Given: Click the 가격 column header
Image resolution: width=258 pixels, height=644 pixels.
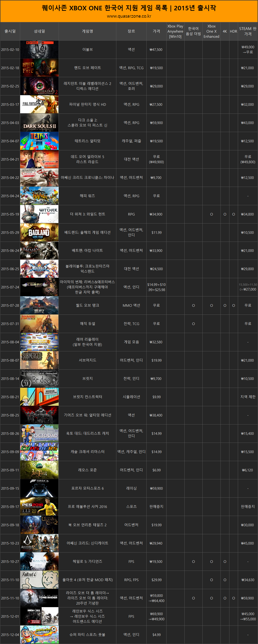Looking at the screenshot, I should (156, 31).
